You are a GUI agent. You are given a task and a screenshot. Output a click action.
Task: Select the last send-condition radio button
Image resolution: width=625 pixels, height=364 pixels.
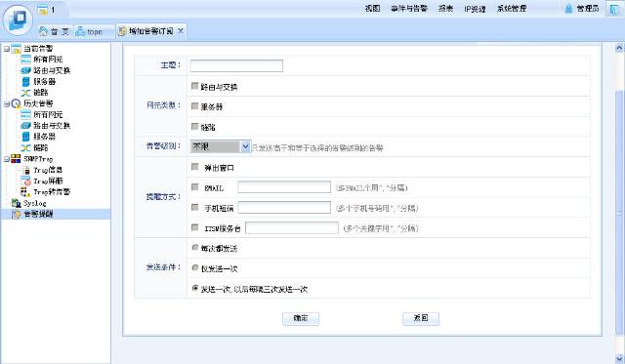(x=195, y=288)
